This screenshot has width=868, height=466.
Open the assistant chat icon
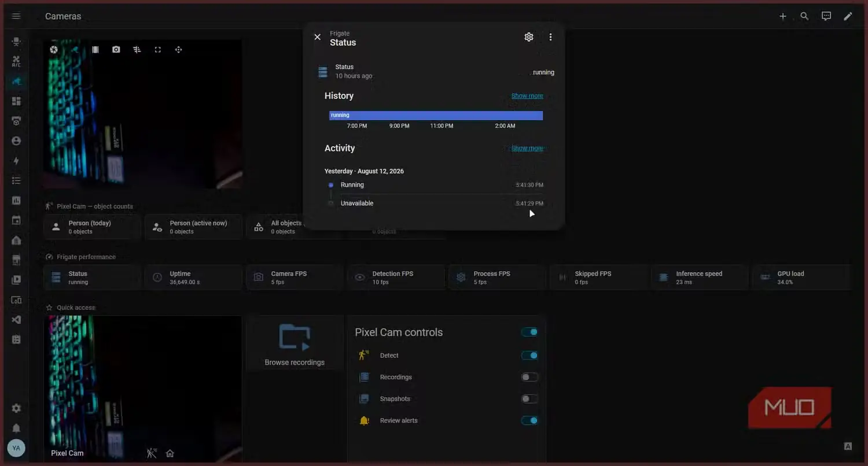(826, 16)
